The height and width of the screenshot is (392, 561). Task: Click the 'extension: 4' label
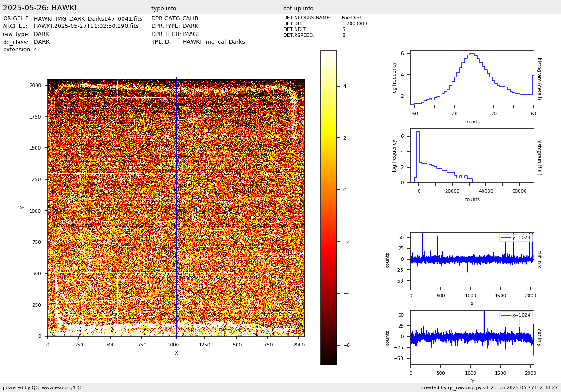[20, 50]
